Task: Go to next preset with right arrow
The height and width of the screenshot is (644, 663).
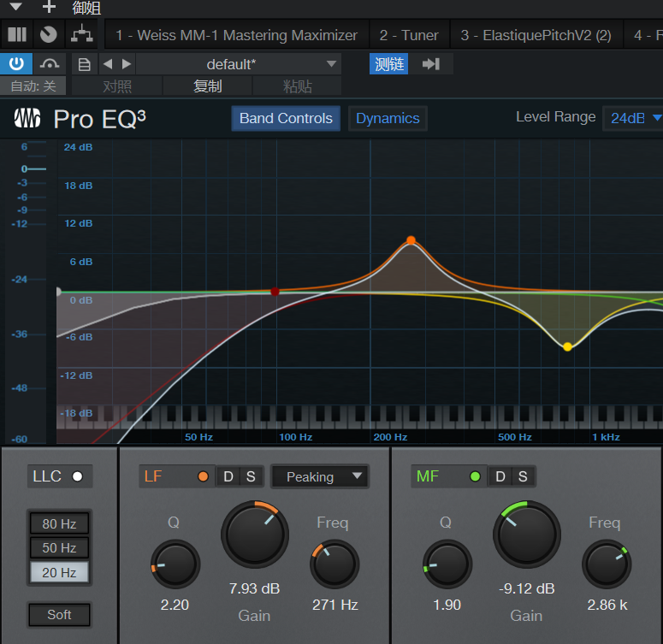Action: [126, 64]
